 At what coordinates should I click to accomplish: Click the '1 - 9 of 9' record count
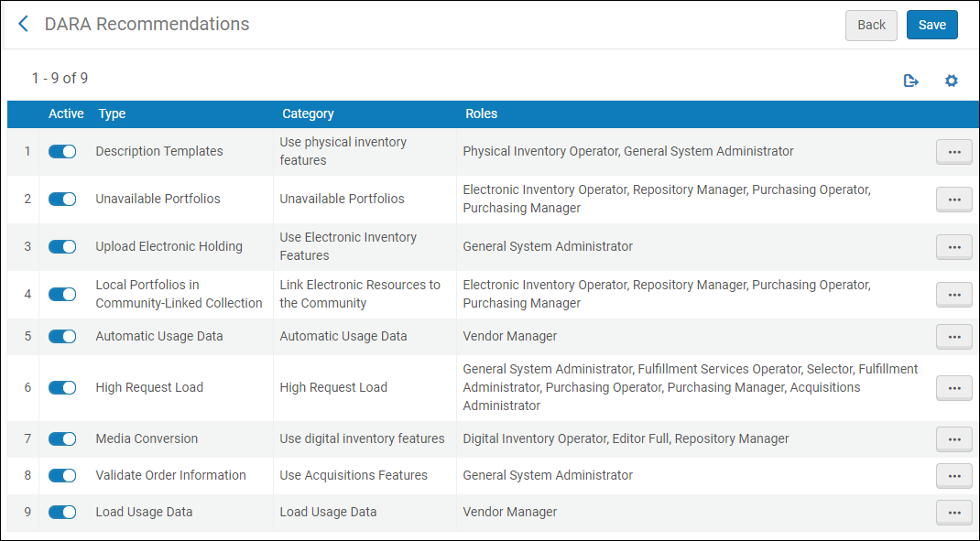pyautogui.click(x=60, y=78)
